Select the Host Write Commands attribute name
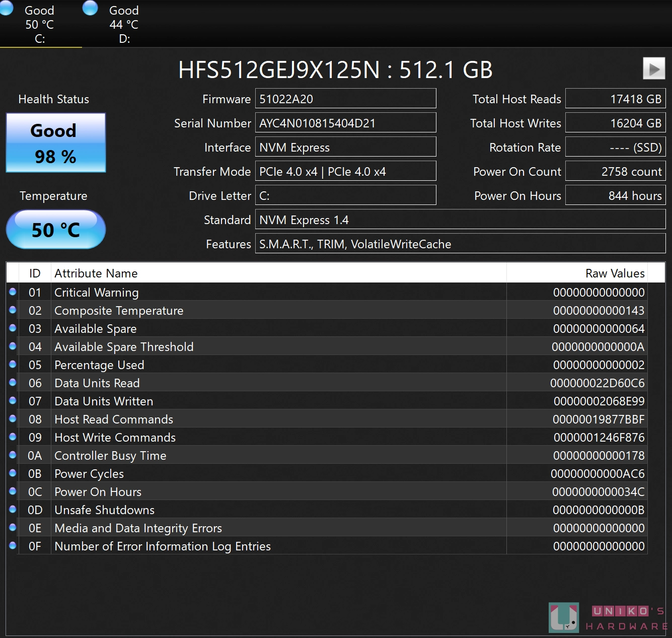The width and height of the screenshot is (672, 638). (115, 438)
